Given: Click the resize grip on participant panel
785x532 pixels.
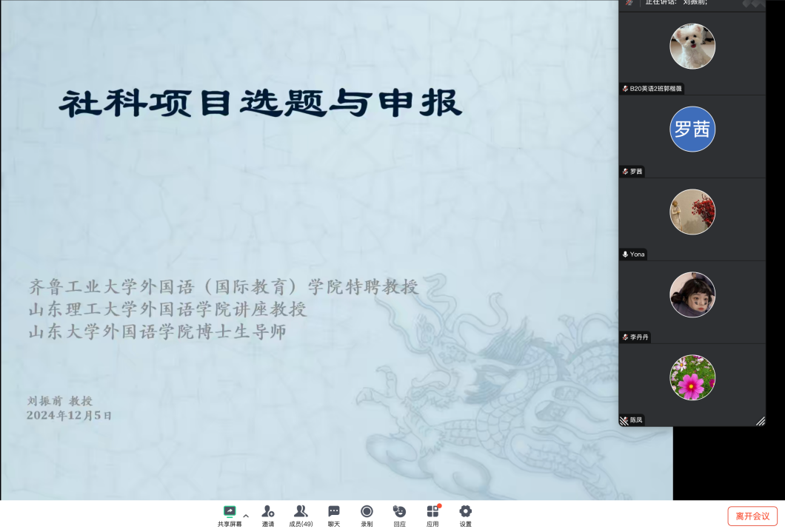Looking at the screenshot, I should [760, 420].
